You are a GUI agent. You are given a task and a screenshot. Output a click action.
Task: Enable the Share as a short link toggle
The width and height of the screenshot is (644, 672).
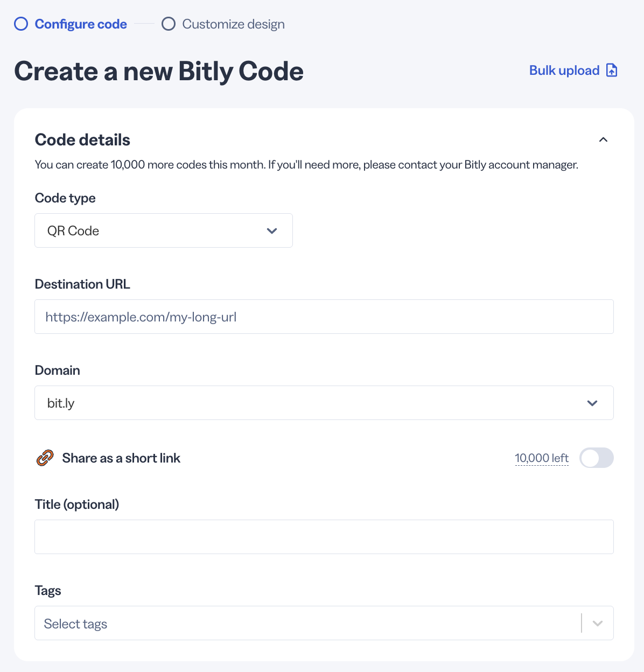click(x=597, y=458)
